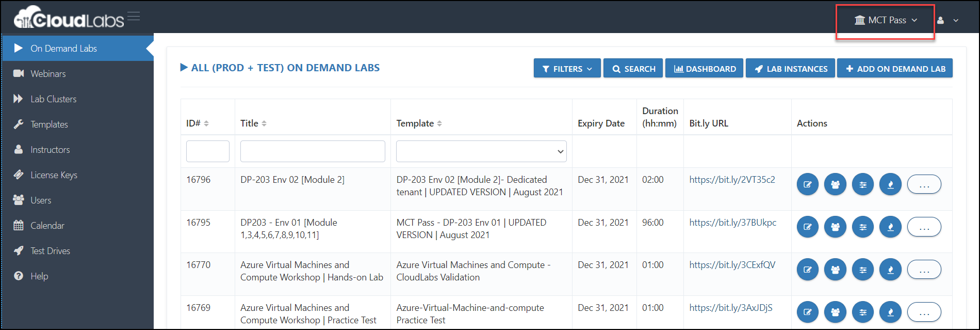Open On Demand Labs in sidebar

pos(78,48)
